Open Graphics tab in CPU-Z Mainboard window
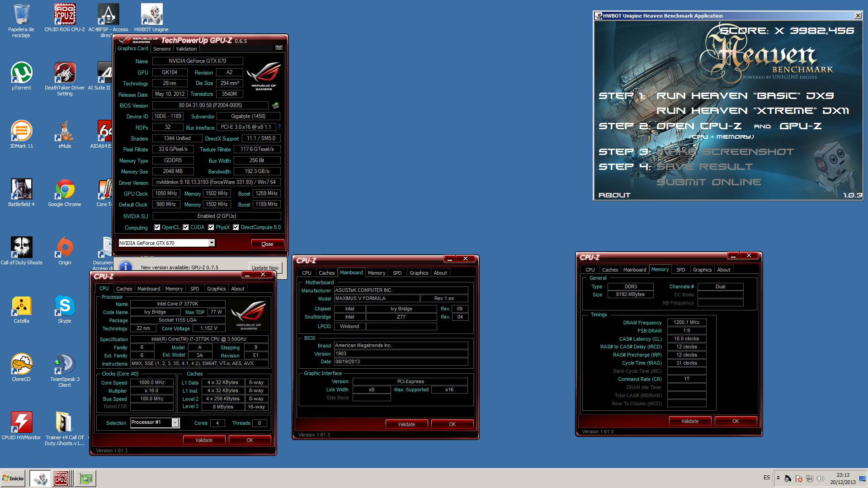The image size is (868, 488). 419,273
